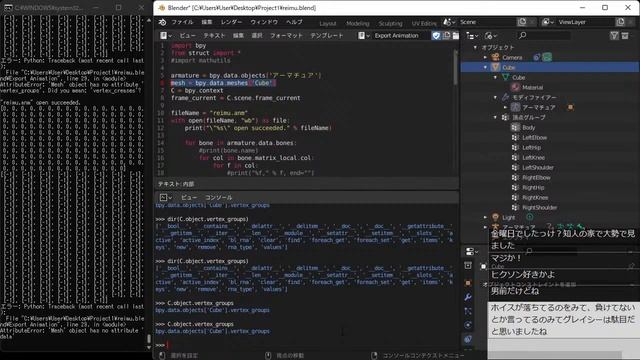This screenshot has width=640, height=360.
Task: Collapse the selected Cube object row
Action: 485,67
